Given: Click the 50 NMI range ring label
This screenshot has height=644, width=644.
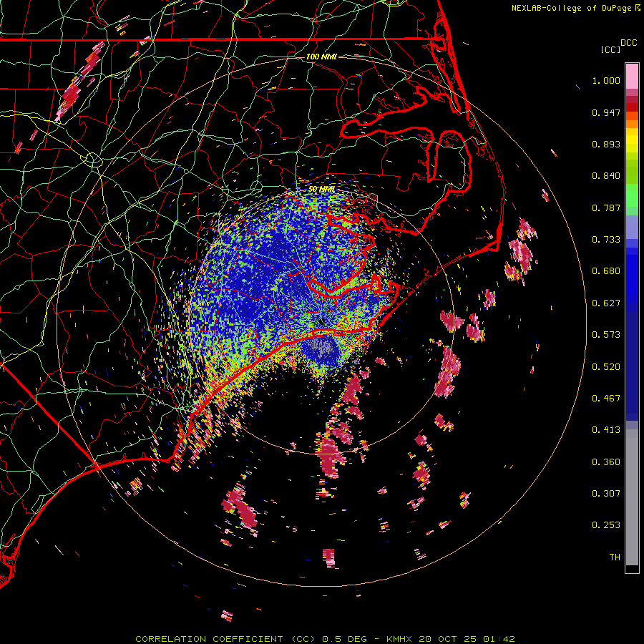Looking at the screenshot, I should pyautogui.click(x=321, y=190).
